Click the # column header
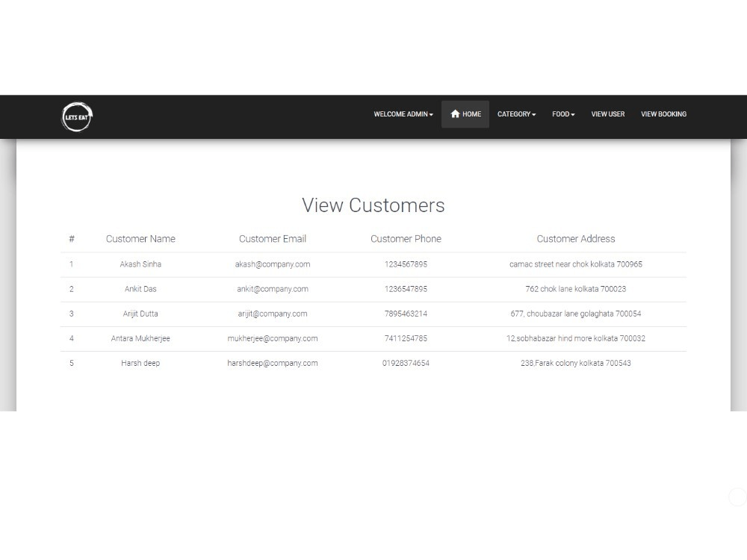Image resolution: width=747 pixels, height=560 pixels. click(72, 239)
